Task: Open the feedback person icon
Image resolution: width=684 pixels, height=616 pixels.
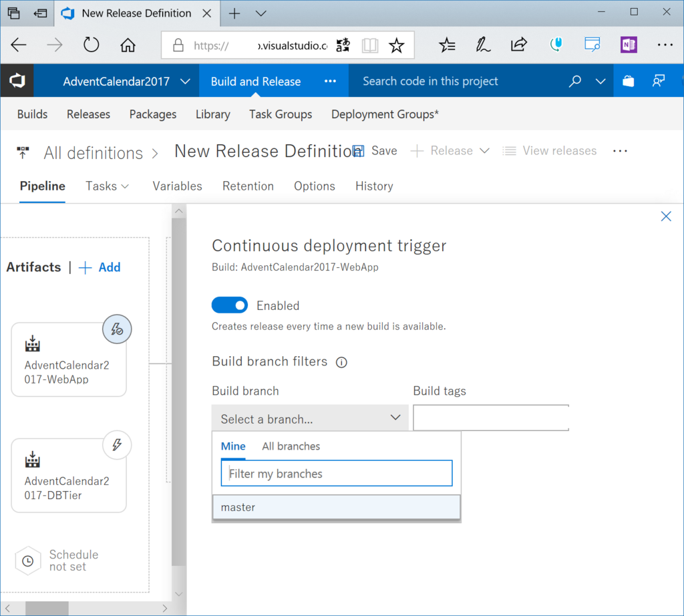Action: click(658, 81)
